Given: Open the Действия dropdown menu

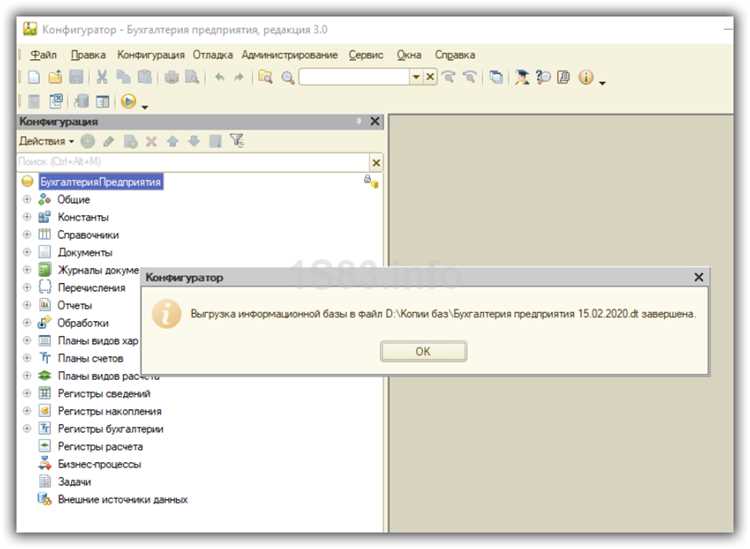Looking at the screenshot, I should tap(46, 141).
